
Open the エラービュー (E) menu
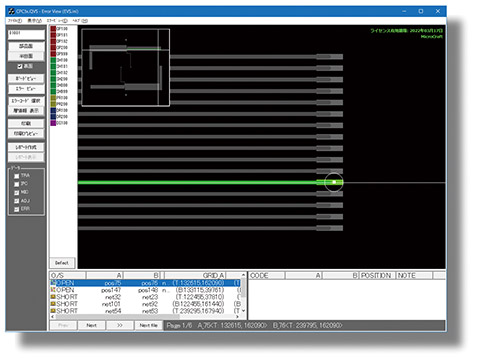point(57,21)
